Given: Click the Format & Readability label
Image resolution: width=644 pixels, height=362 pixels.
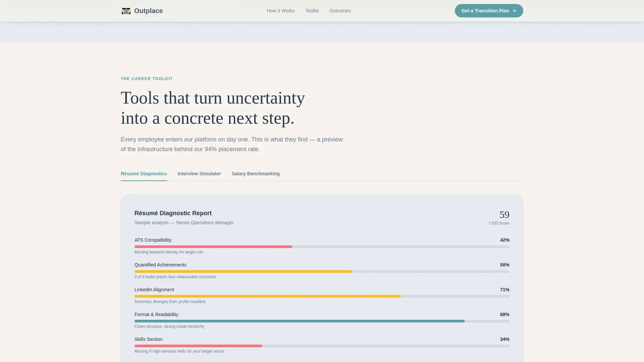Looking at the screenshot, I should pyautogui.click(x=156, y=314).
